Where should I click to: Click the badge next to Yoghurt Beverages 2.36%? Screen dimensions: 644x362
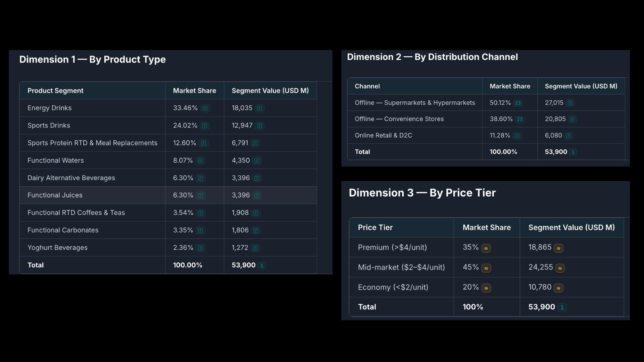201,248
